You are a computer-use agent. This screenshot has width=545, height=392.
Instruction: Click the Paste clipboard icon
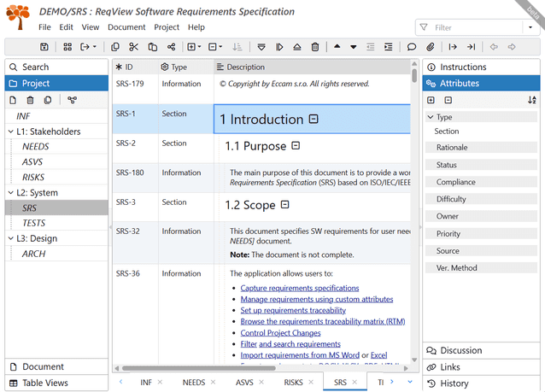pyautogui.click(x=152, y=47)
